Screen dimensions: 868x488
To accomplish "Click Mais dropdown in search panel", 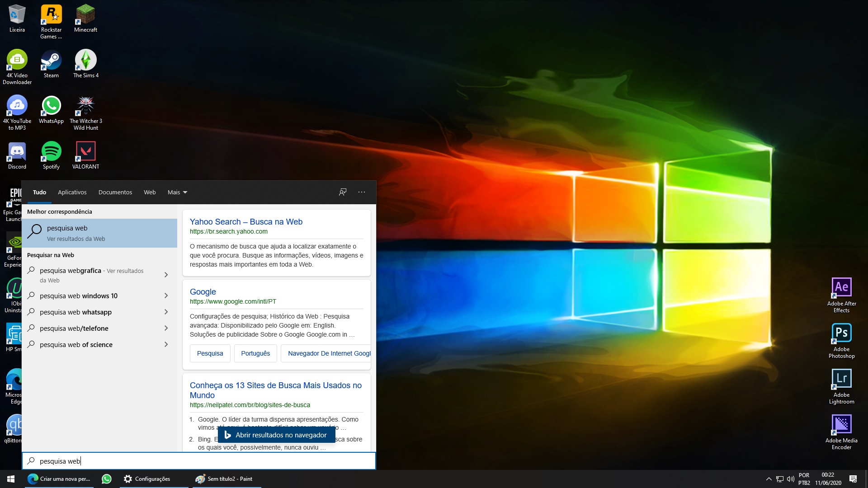I will point(177,192).
